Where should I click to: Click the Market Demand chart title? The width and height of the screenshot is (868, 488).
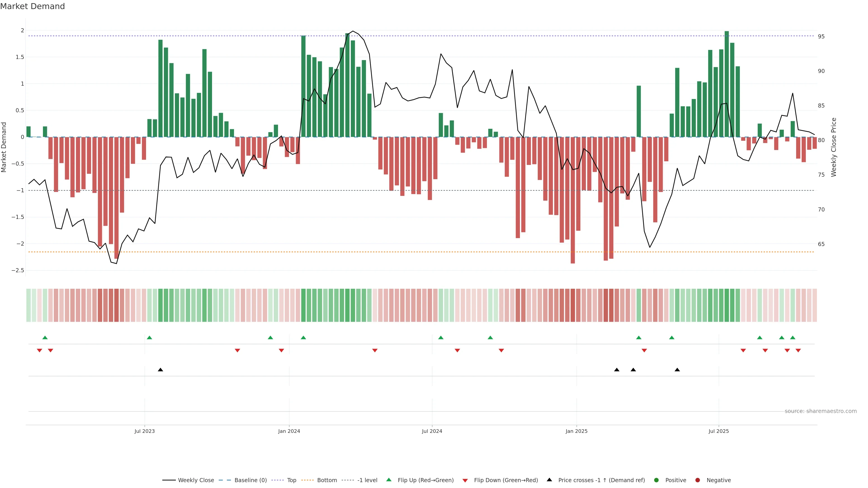pos(32,6)
